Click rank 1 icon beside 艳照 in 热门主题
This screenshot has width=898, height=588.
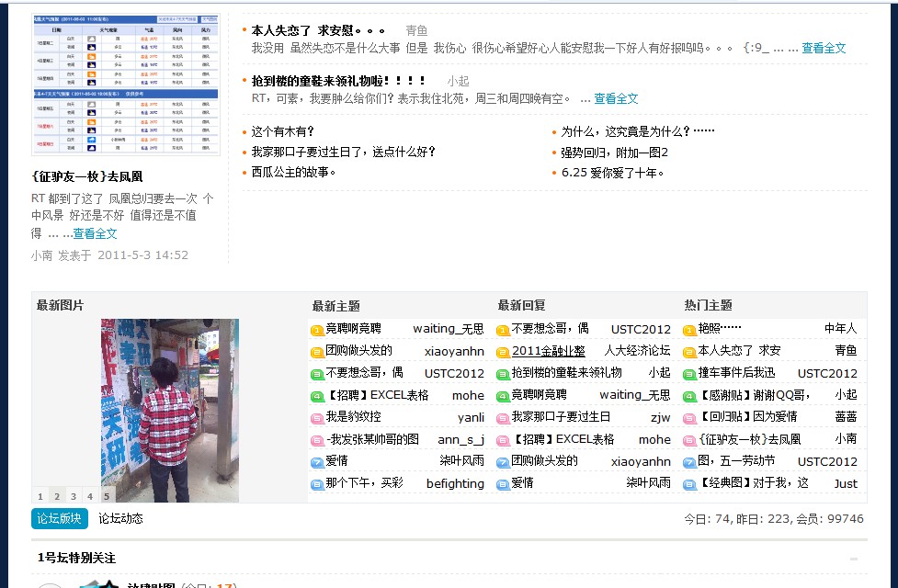pyautogui.click(x=689, y=330)
